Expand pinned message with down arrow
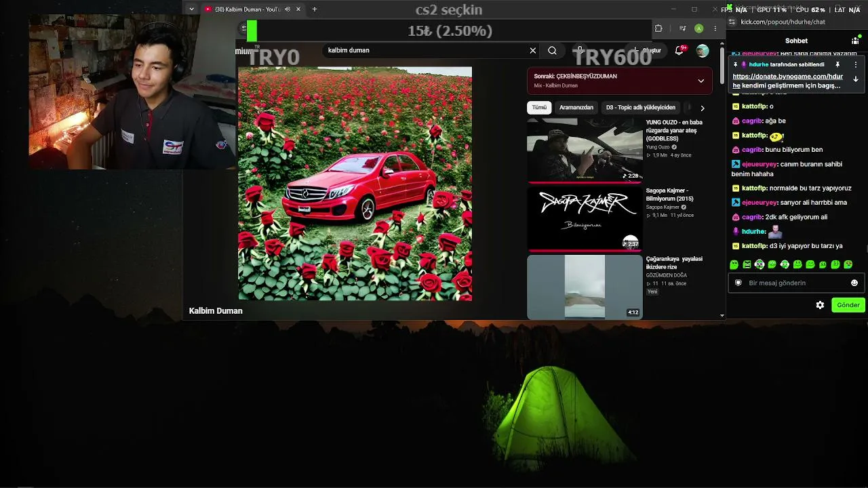Screen dimensions: 868x488 [x=856, y=79]
